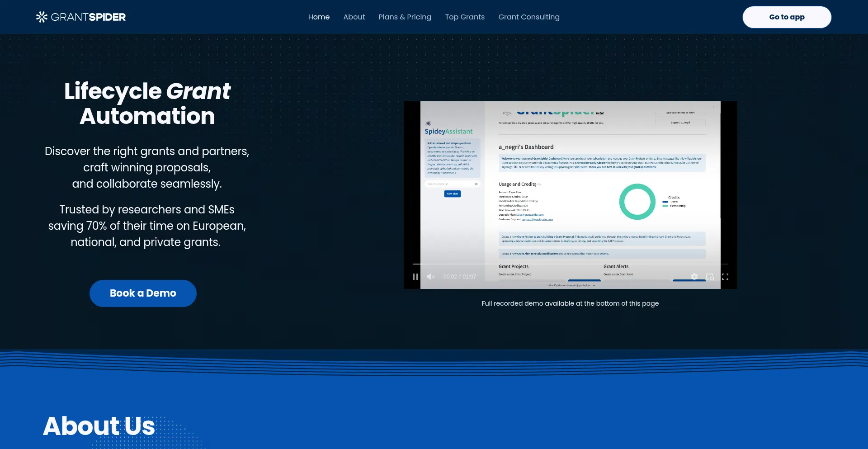This screenshot has width=868, height=449.
Task: Click the GRANTSPIDER brand name text
Action: [x=88, y=17]
